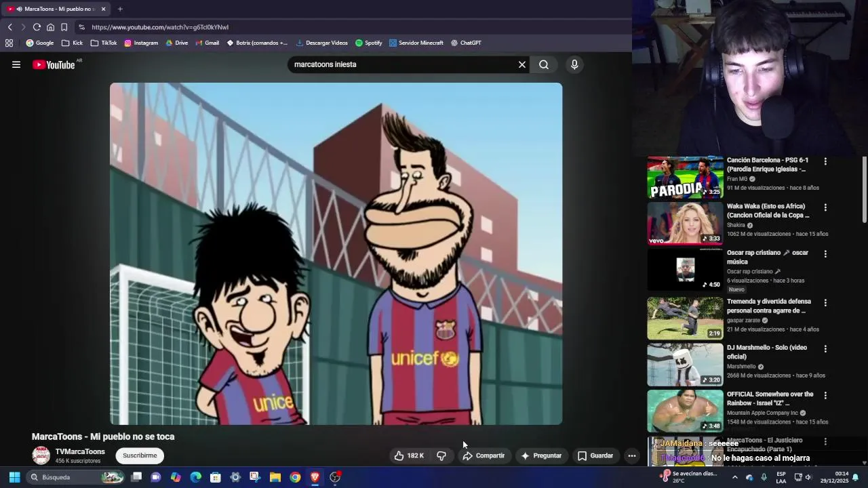
Task: Go back with the browser back arrow
Action: pyautogui.click(x=9, y=27)
